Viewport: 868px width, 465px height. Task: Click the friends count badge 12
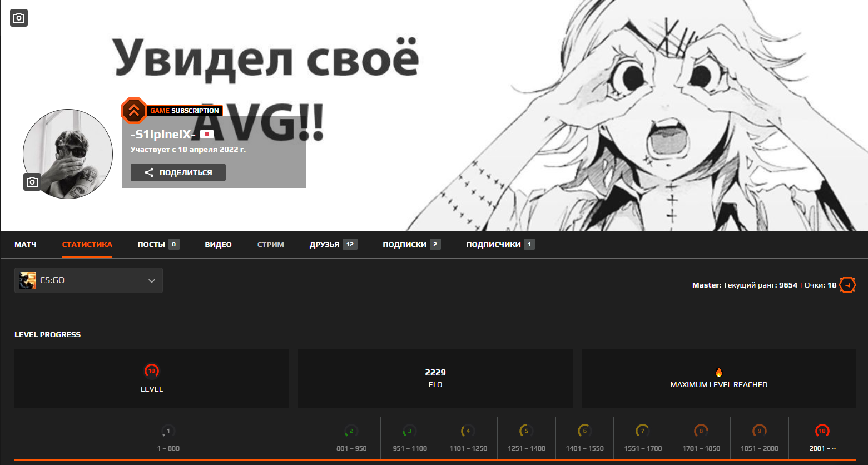[x=350, y=244]
